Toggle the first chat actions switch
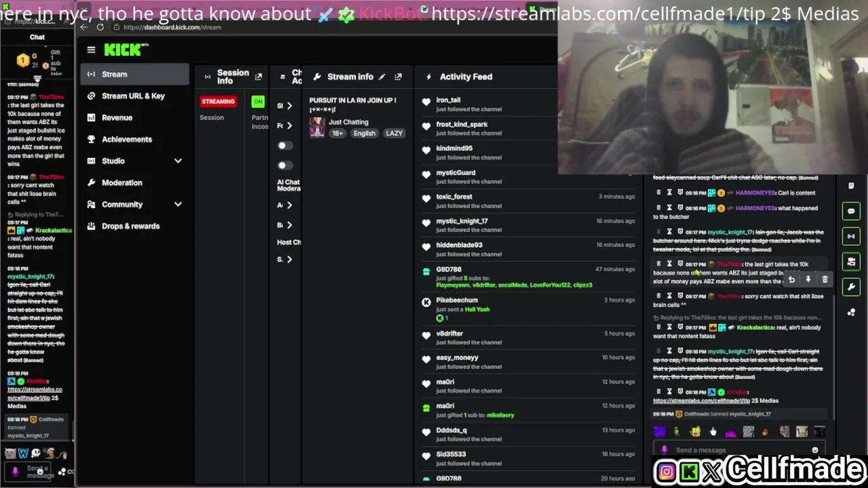Image resolution: width=868 pixels, height=488 pixels. click(284, 146)
